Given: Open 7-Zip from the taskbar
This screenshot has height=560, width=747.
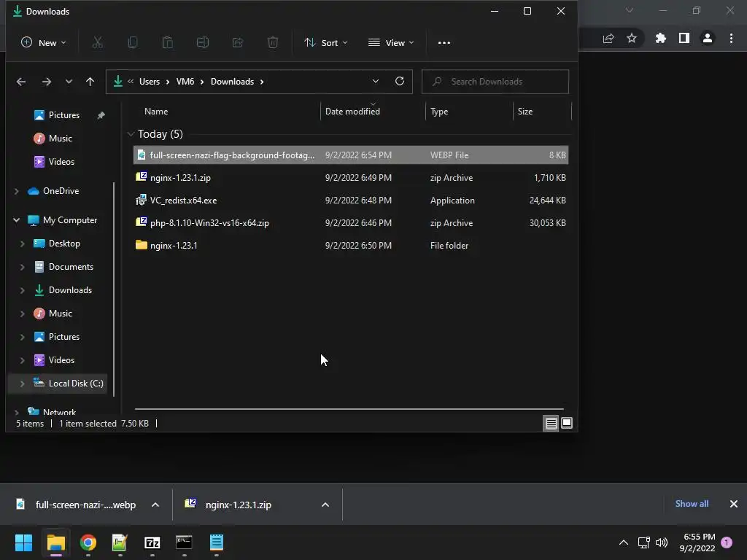Looking at the screenshot, I should [x=152, y=542].
